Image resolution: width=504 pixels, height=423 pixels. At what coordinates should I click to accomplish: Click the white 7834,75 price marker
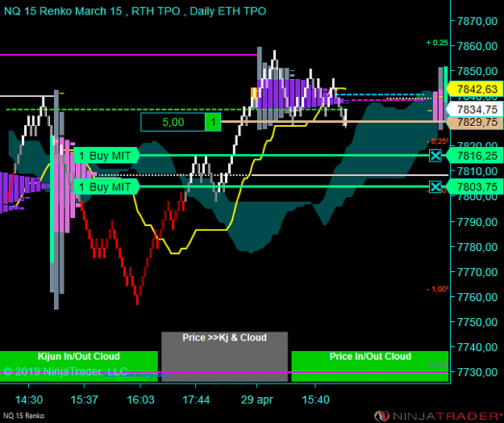(x=475, y=109)
